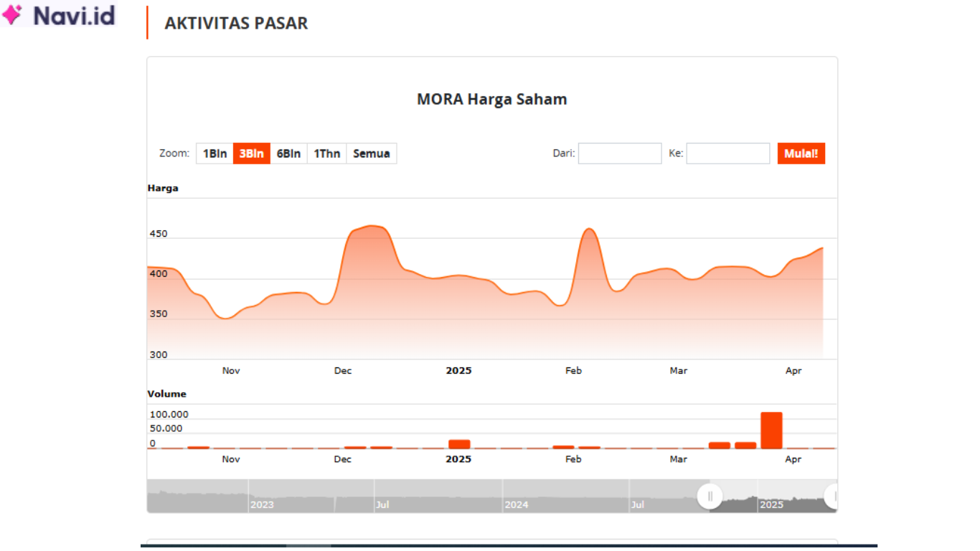Select the 1Bln zoom range

[215, 154]
